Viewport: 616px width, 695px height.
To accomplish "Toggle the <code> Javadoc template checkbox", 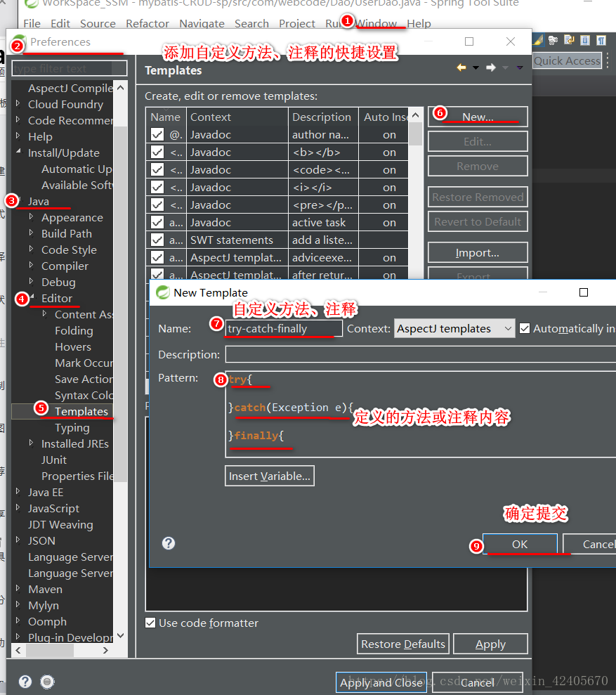I will (x=157, y=169).
